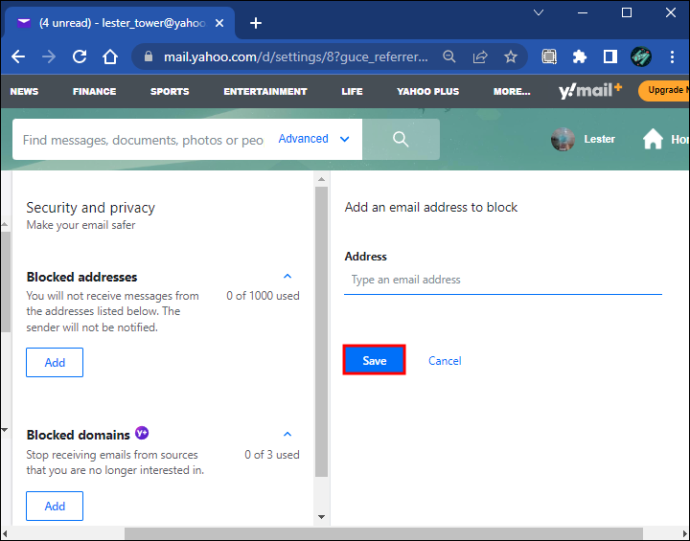The width and height of the screenshot is (690, 541).
Task: Click the Cancel link
Action: click(445, 361)
